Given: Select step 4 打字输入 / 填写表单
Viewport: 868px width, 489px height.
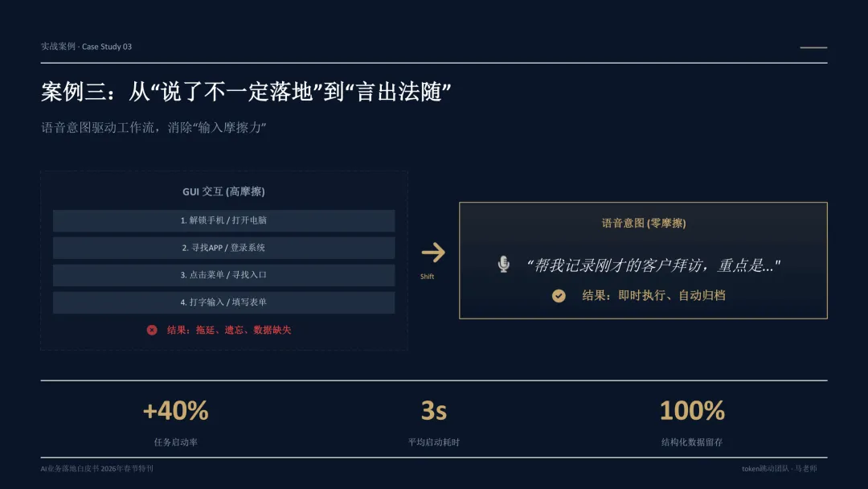Looking at the screenshot, I should tap(223, 302).
